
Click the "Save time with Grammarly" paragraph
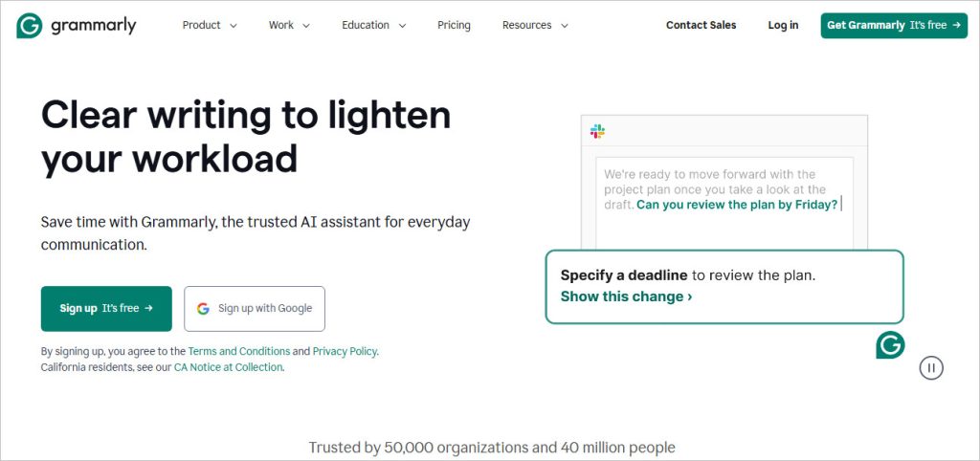coord(256,233)
